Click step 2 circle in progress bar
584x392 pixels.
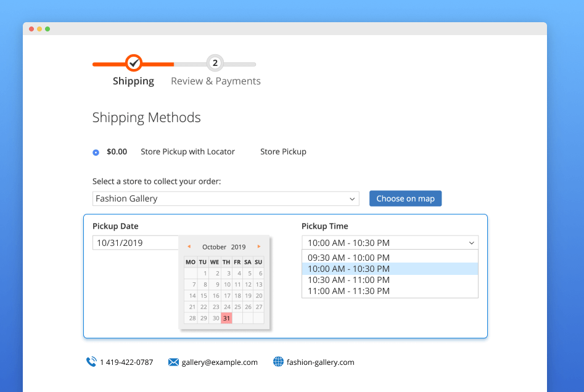click(x=215, y=63)
